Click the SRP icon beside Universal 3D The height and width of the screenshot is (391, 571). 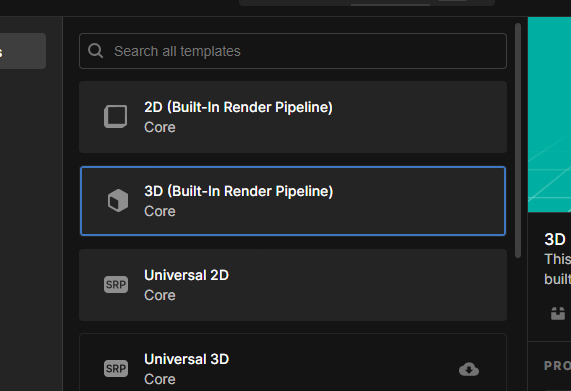pos(116,368)
